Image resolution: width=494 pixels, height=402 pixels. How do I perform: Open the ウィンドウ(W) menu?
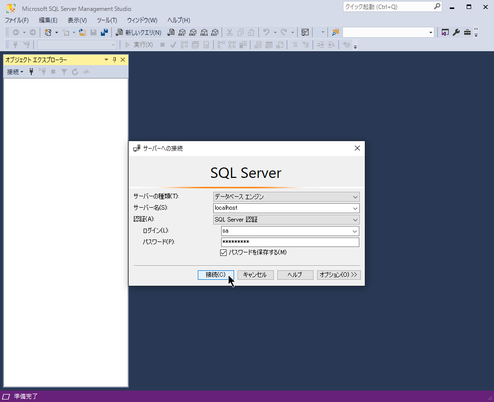[x=142, y=20]
